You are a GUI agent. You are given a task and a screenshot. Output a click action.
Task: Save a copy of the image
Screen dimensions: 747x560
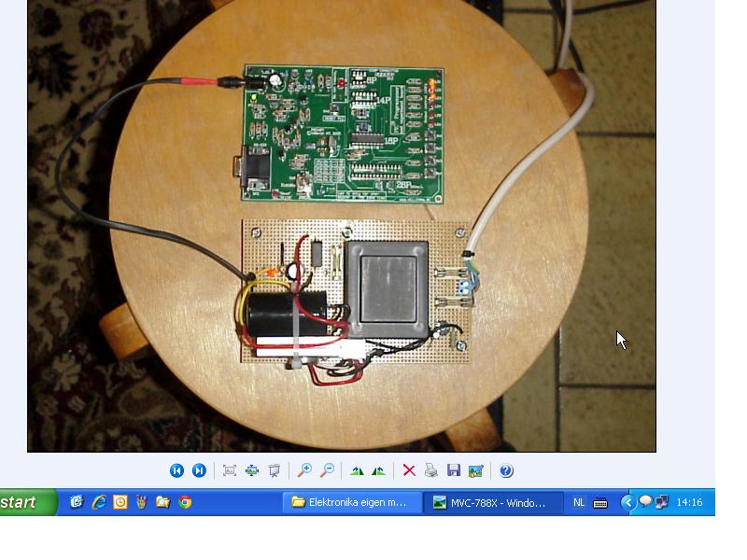[x=454, y=471]
